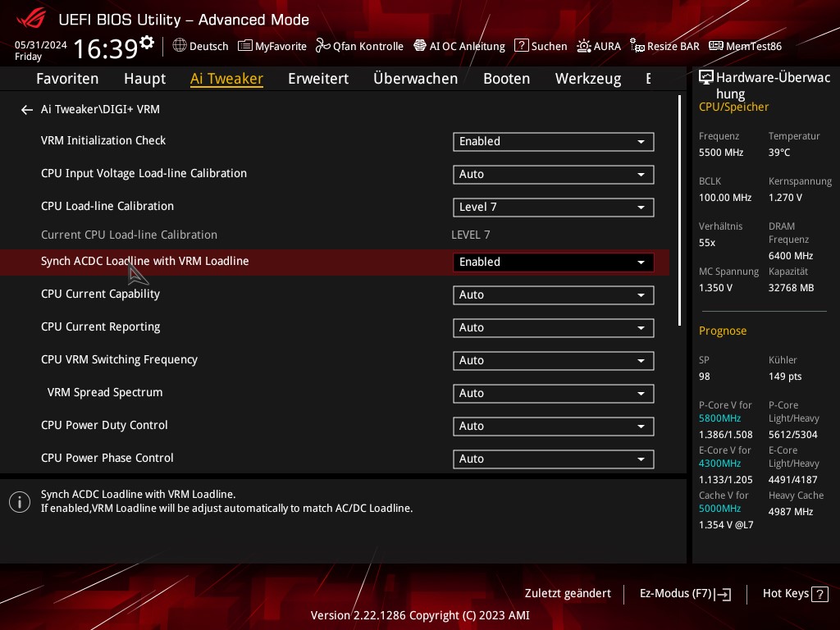840x630 pixels.
Task: Click the CPU/Speicher heading
Action: pyautogui.click(x=733, y=107)
